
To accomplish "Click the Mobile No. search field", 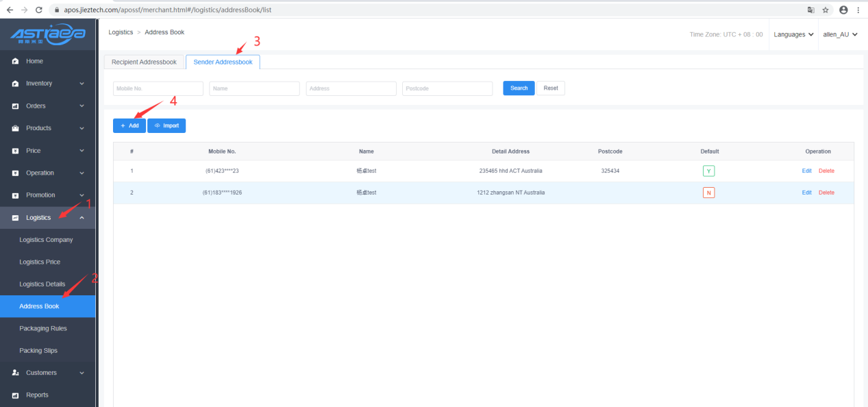I will tap(158, 88).
